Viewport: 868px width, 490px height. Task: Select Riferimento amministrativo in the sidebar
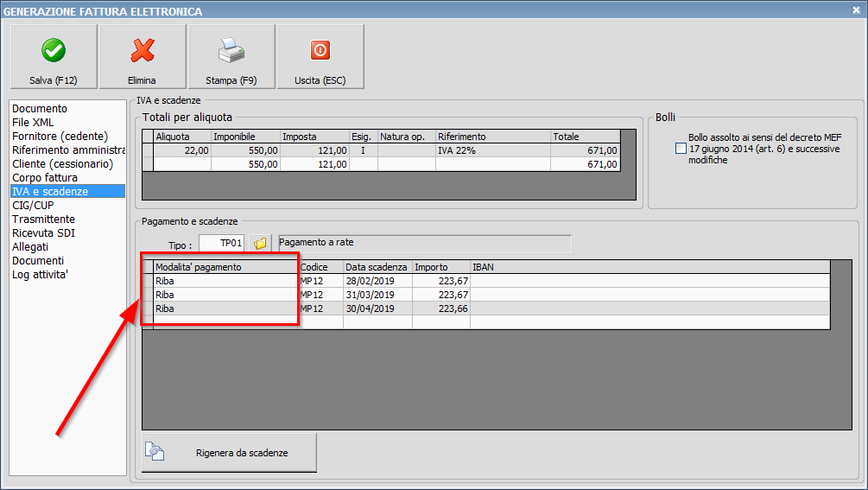tap(68, 150)
